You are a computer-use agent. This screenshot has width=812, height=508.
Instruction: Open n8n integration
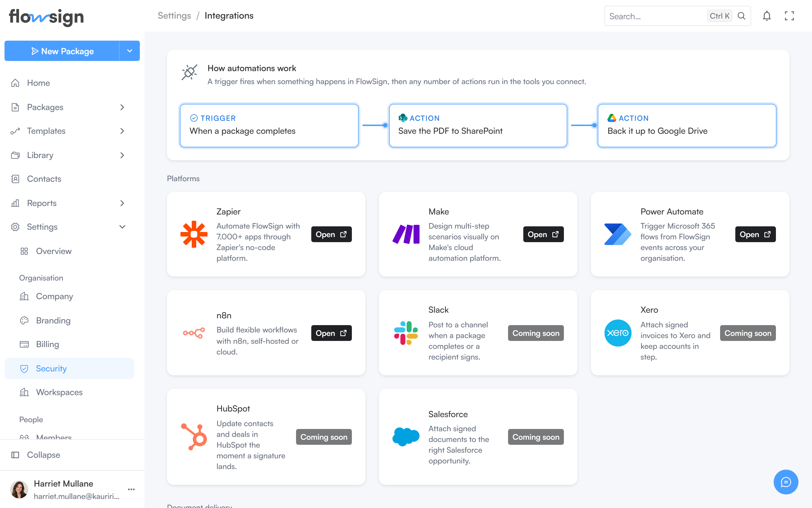click(331, 333)
